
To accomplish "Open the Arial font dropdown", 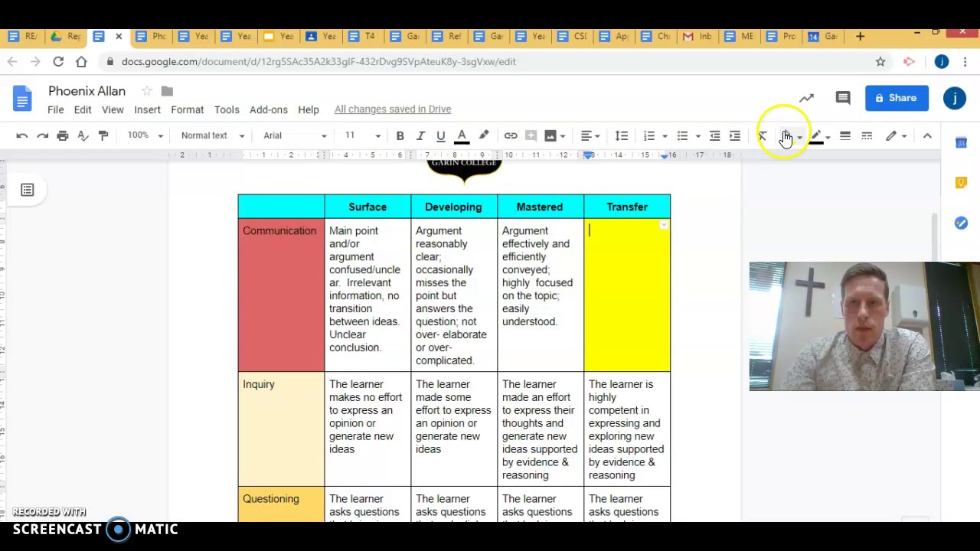I will point(295,135).
